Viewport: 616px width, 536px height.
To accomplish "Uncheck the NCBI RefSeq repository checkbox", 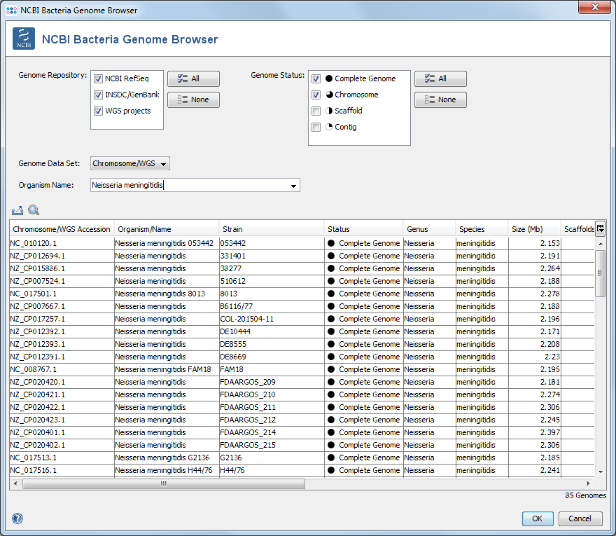I will pyautogui.click(x=98, y=79).
